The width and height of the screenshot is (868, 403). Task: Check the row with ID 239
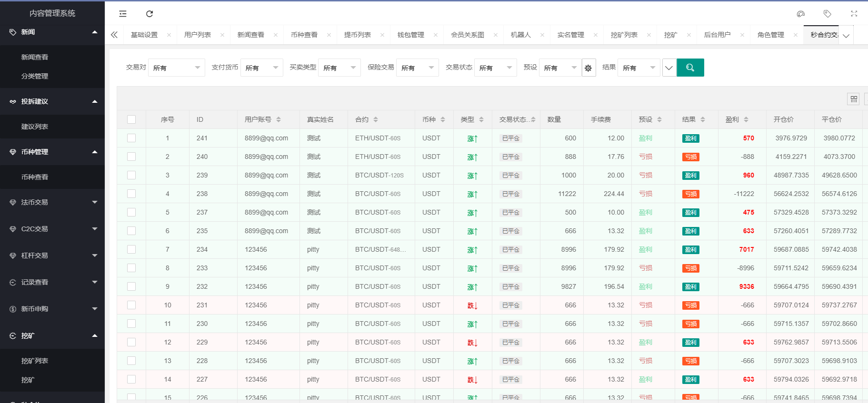pyautogui.click(x=131, y=175)
